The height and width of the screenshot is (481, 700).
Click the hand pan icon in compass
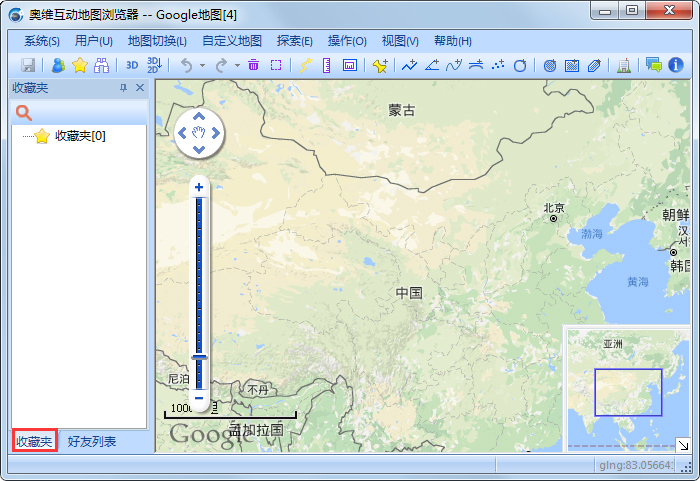pyautogui.click(x=199, y=133)
